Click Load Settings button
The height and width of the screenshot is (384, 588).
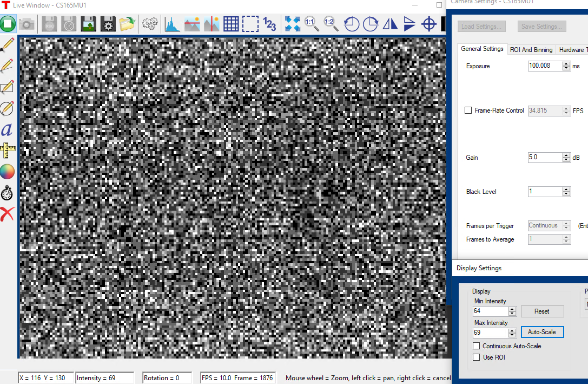coord(481,27)
